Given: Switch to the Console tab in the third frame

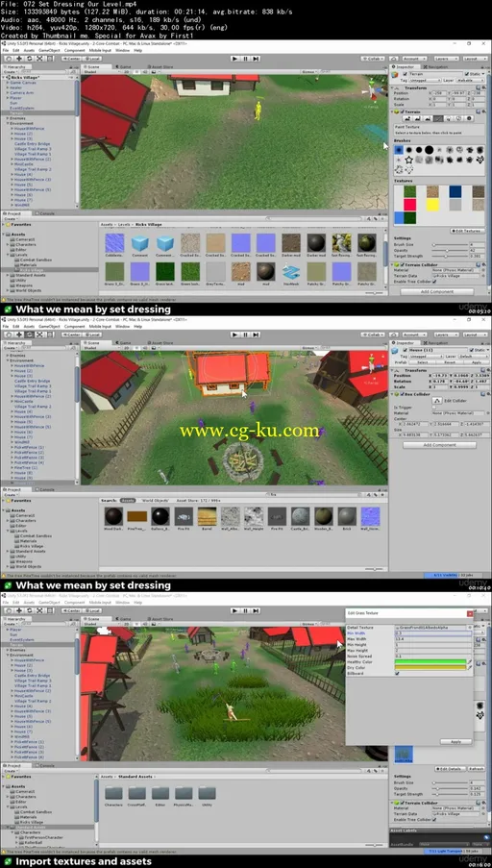Looking at the screenshot, I should click(x=46, y=765).
